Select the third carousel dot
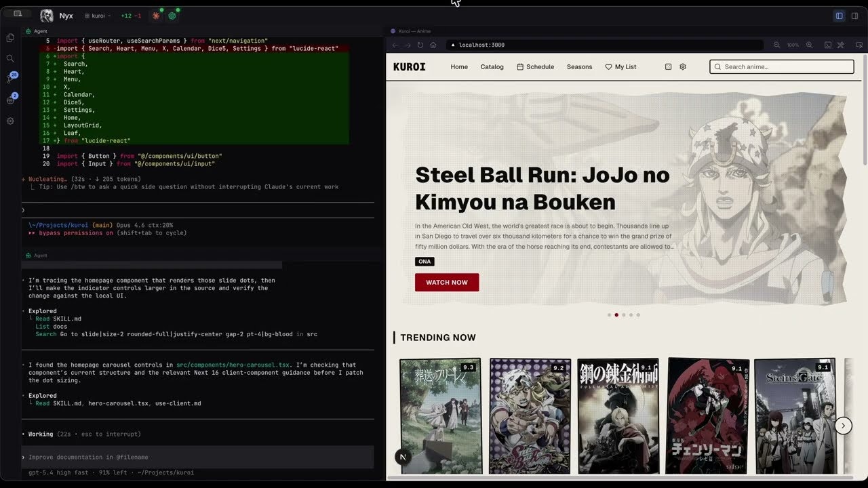The image size is (868, 488). coord(624,315)
